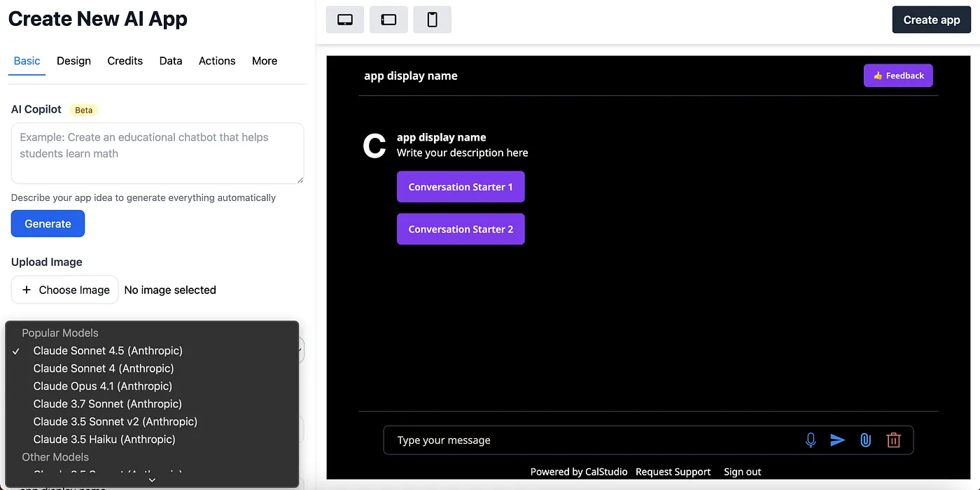The image size is (980, 490).
Task: Select Claude 3.5 Sonnet v2 (Anthropic) option
Action: point(152,421)
